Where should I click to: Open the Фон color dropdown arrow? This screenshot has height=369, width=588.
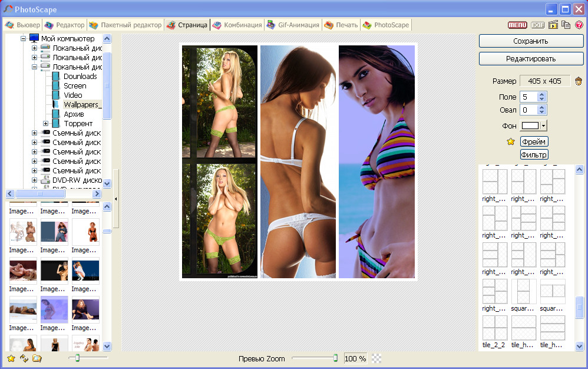coord(543,126)
